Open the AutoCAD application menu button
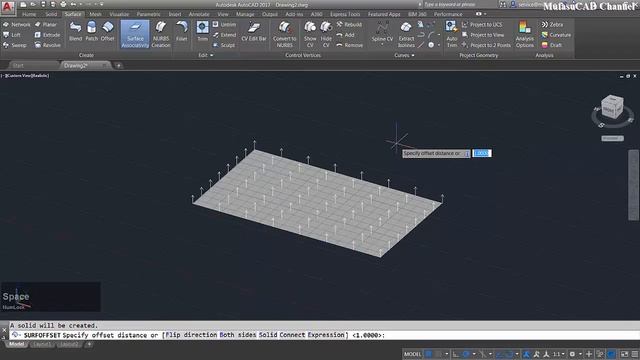 coord(7,7)
